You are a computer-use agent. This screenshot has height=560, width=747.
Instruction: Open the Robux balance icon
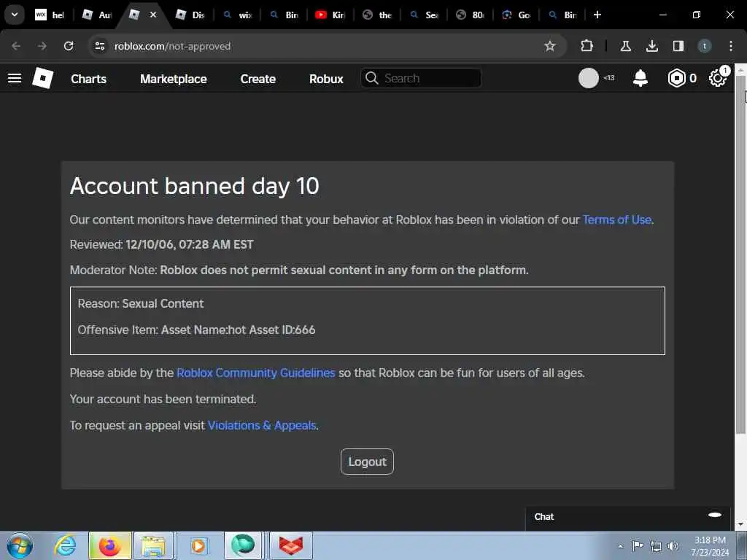point(676,78)
